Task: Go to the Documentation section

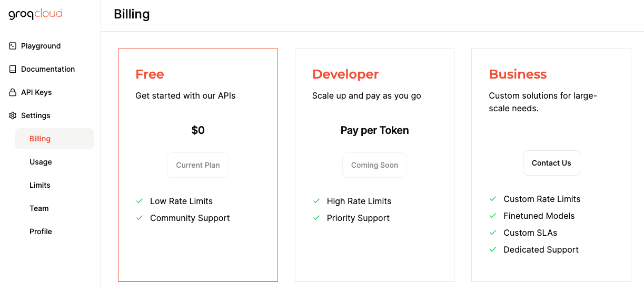Action: click(x=47, y=69)
